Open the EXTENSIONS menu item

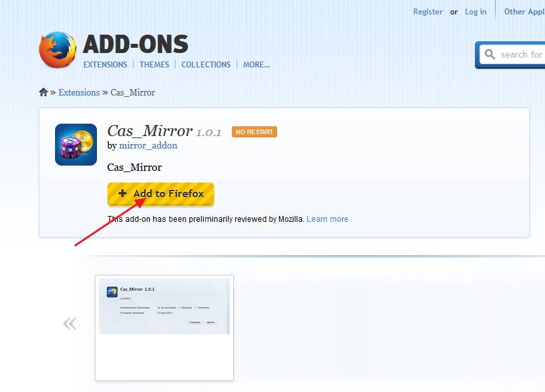click(x=105, y=64)
